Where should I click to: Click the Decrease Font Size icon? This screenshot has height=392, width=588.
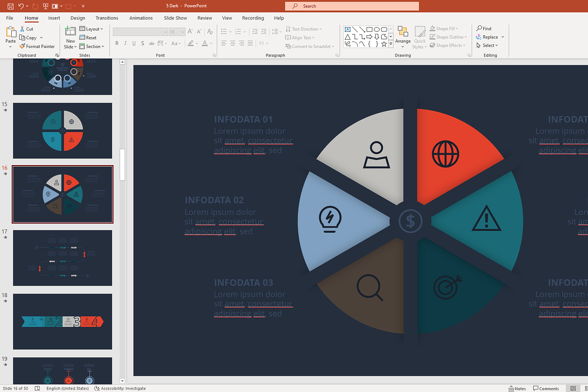pyautogui.click(x=199, y=31)
